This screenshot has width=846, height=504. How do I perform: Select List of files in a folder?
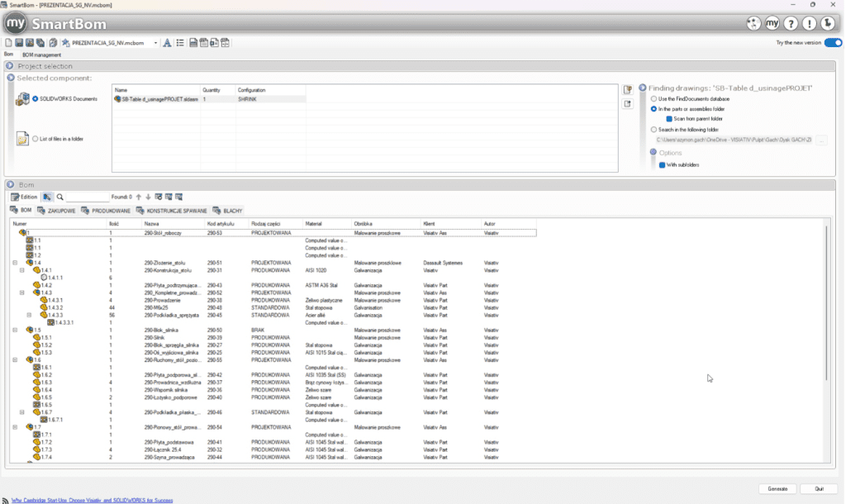(x=35, y=139)
